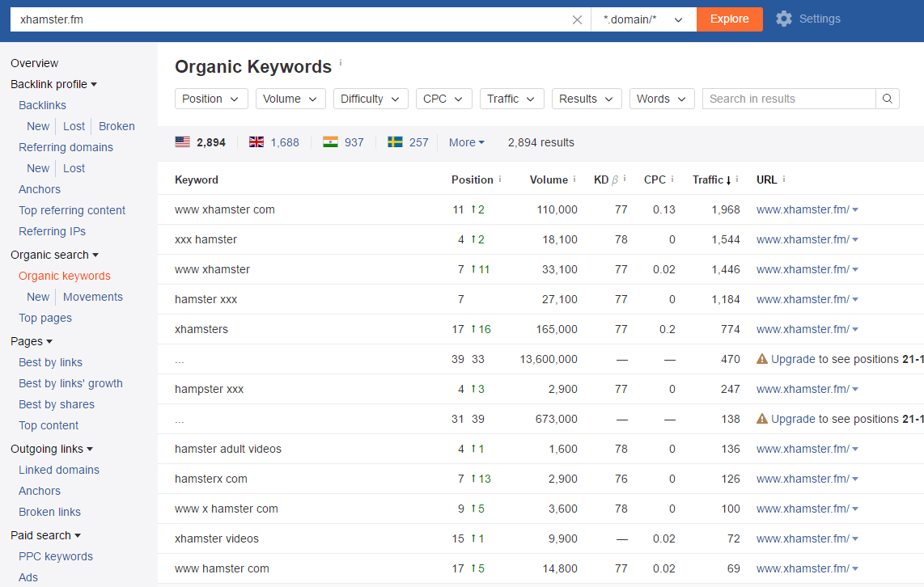Collapse the Paid search section
Image resolution: width=924 pixels, height=587 pixels.
(x=45, y=535)
